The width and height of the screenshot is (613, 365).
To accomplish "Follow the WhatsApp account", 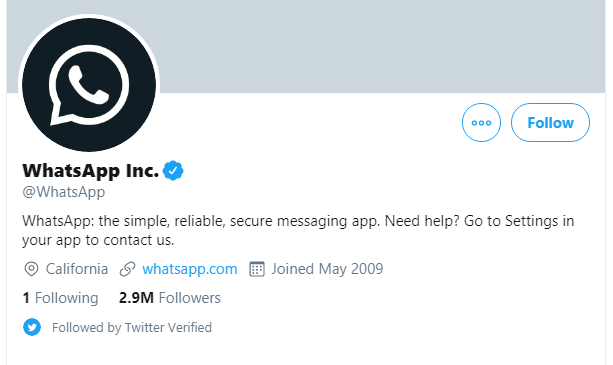I will 550,123.
